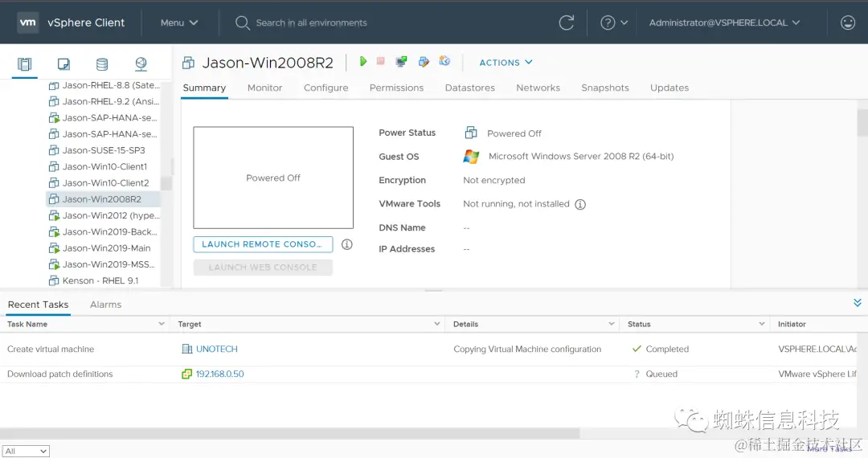Click the edit settings toolbar icon
This screenshot has width=868, height=458.
coord(424,61)
